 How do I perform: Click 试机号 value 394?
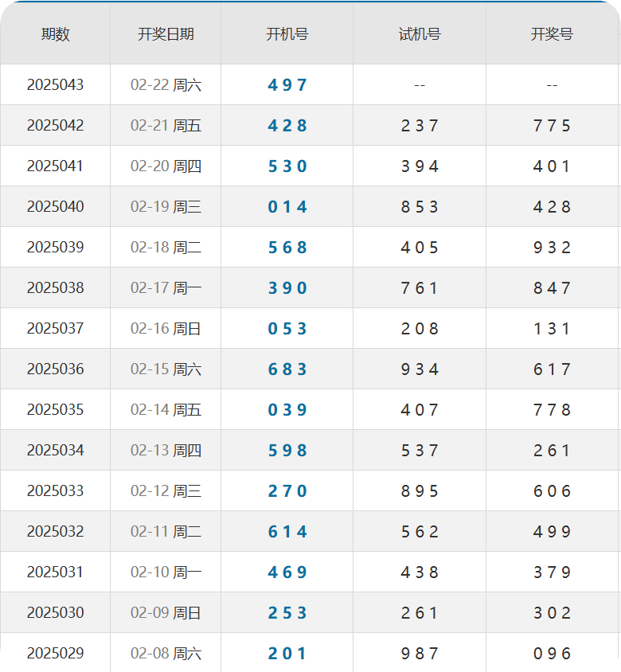(x=420, y=166)
